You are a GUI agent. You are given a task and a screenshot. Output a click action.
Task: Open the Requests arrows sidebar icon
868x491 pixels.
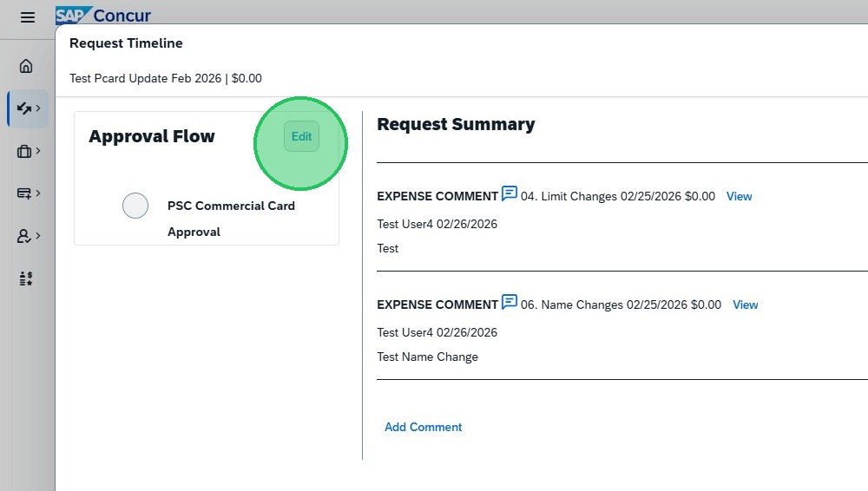pos(23,108)
